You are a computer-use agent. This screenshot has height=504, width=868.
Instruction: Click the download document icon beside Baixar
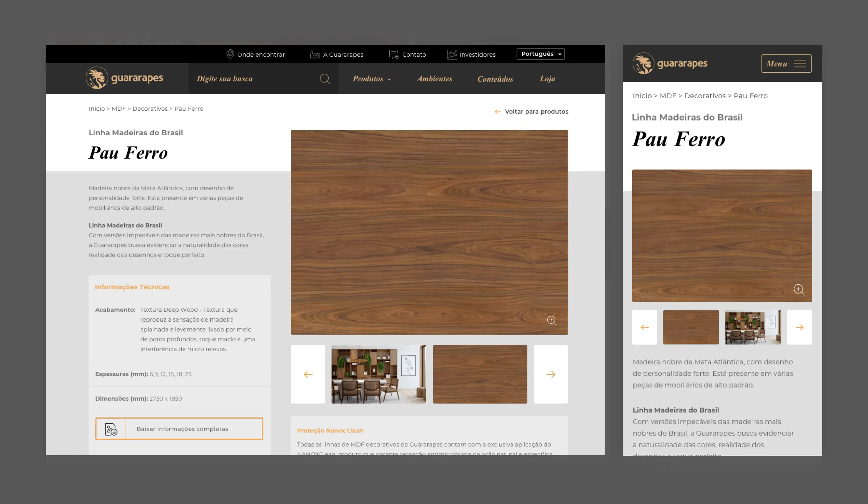tap(111, 429)
